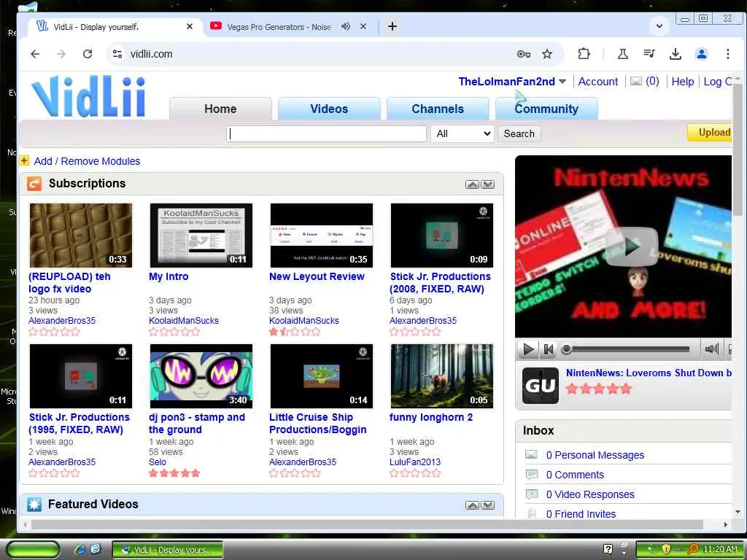Click the VidLii taskbar window button
The height and width of the screenshot is (560, 747).
point(168,550)
